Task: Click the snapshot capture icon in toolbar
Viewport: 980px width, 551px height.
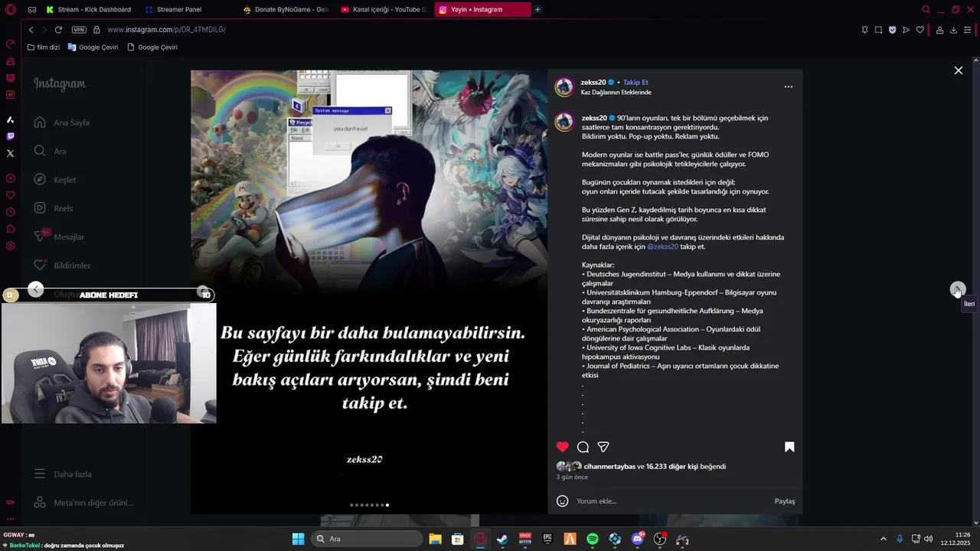Action: [878, 30]
